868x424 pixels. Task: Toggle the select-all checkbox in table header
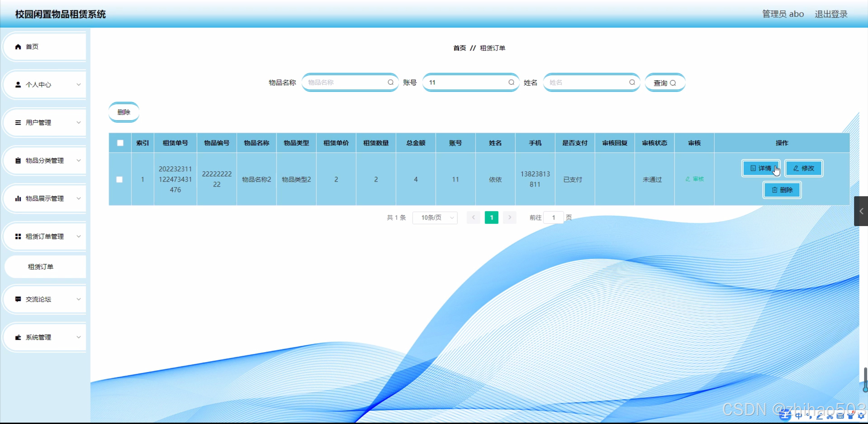120,143
